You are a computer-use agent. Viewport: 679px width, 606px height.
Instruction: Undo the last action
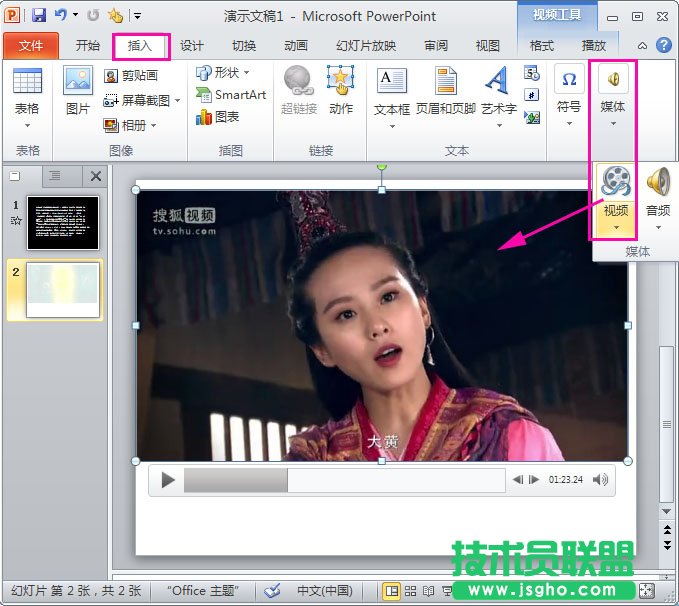pyautogui.click(x=60, y=16)
